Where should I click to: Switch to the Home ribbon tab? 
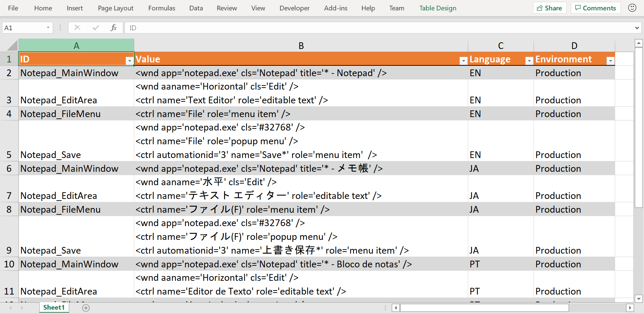click(43, 8)
